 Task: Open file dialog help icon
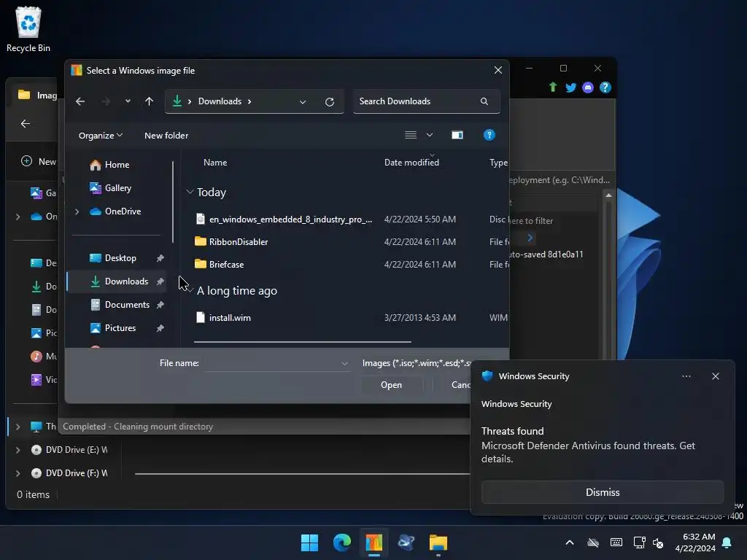(489, 135)
